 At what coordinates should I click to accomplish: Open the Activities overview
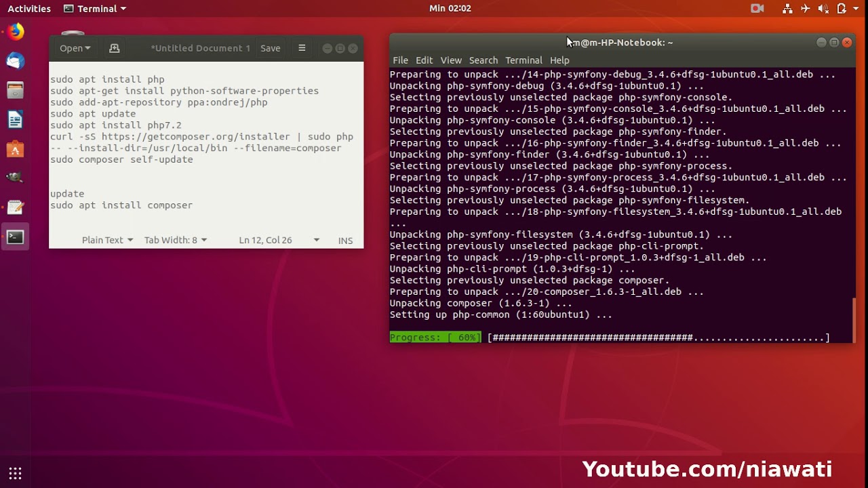[x=29, y=9]
